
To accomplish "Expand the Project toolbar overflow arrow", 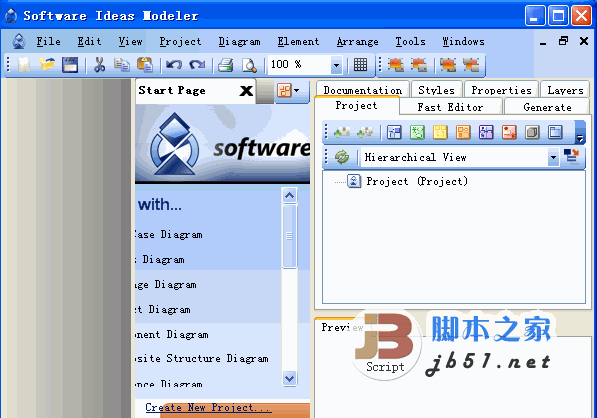I will tap(580, 132).
